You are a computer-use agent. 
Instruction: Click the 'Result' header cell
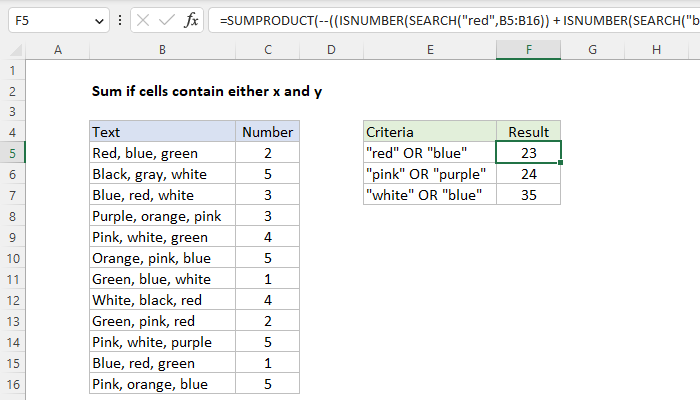529,132
